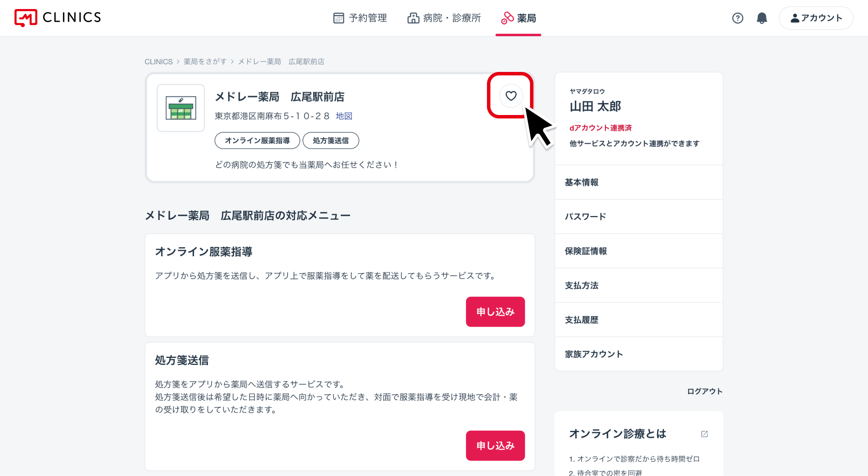The image size is (868, 476).
Task: Open notifications bell
Action: 762,18
